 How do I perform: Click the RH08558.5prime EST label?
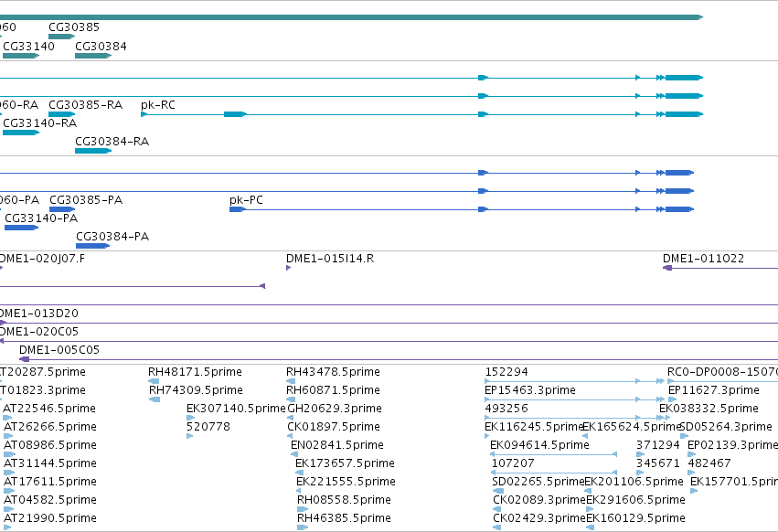(344, 500)
